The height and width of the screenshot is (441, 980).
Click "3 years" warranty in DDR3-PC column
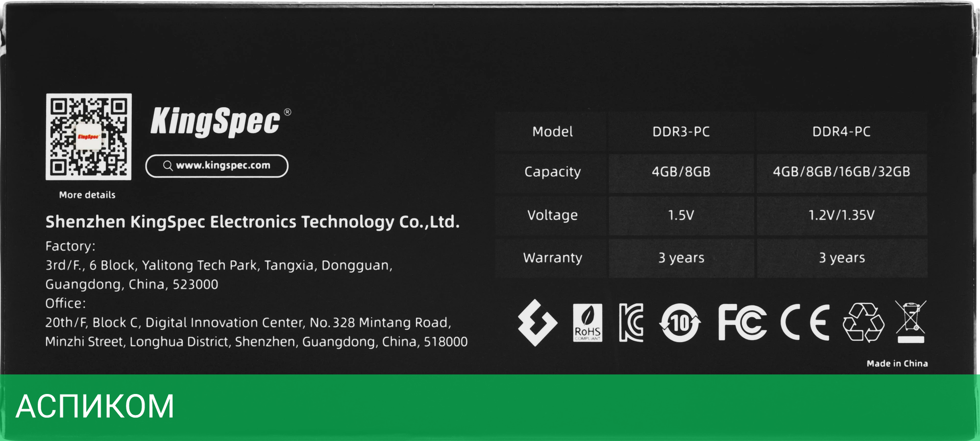coord(681,258)
